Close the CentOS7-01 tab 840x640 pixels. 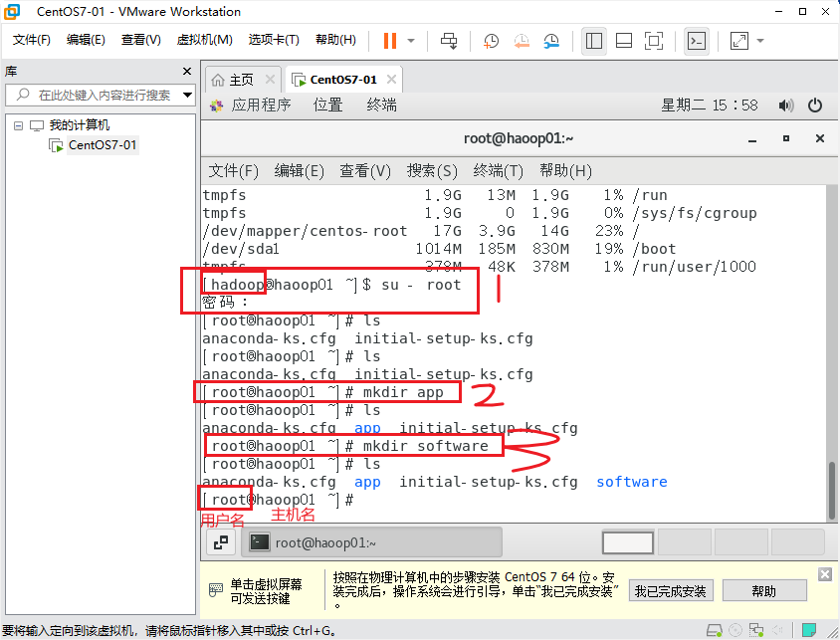(391, 80)
